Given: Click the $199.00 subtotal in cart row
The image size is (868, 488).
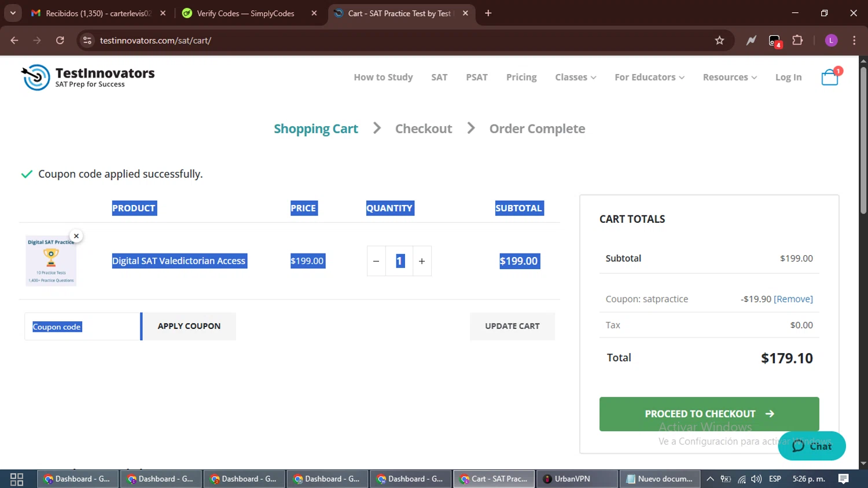Looking at the screenshot, I should 519,261.
